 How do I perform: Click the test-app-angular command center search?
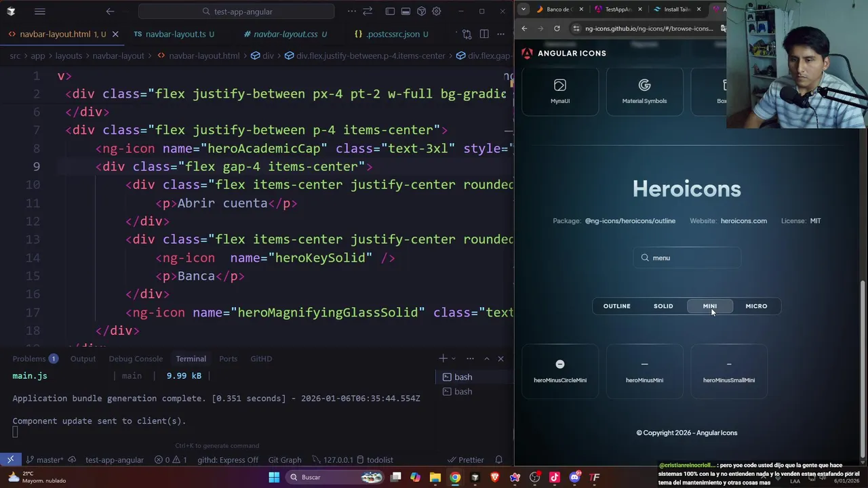click(237, 12)
